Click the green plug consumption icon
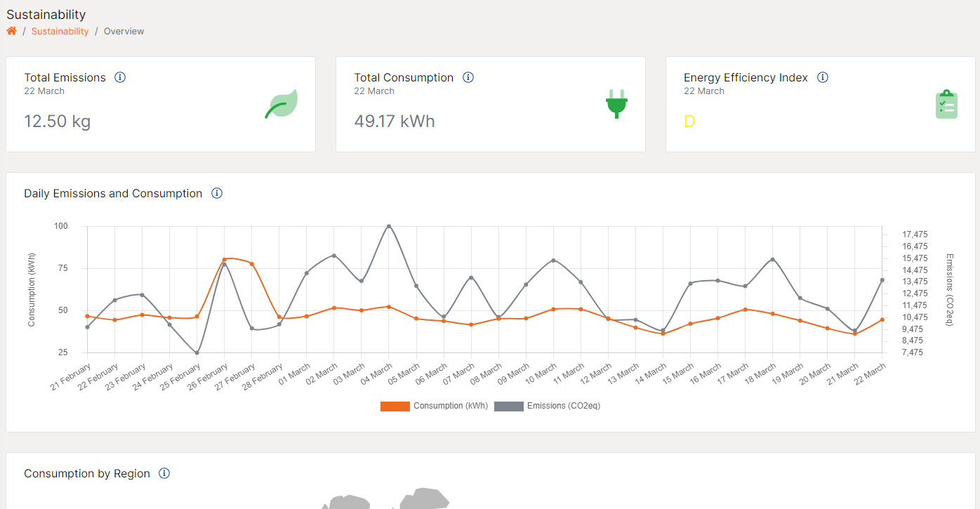 616,104
